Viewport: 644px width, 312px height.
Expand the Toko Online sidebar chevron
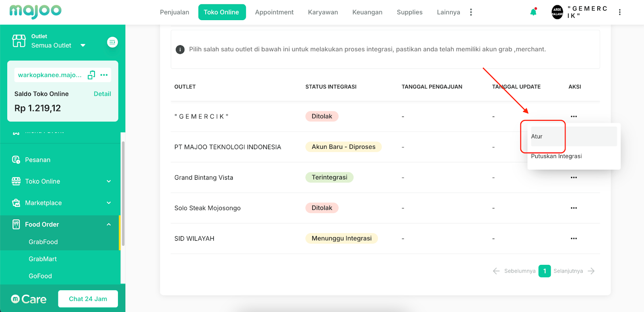point(109,181)
